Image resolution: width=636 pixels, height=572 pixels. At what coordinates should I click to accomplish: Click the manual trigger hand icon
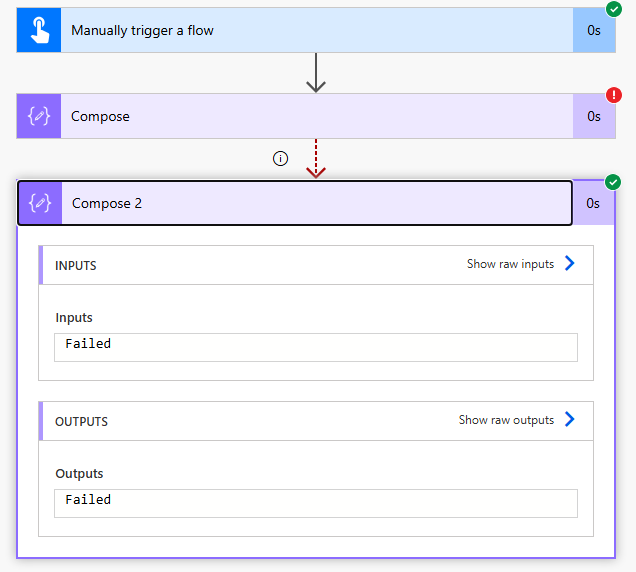point(39,31)
